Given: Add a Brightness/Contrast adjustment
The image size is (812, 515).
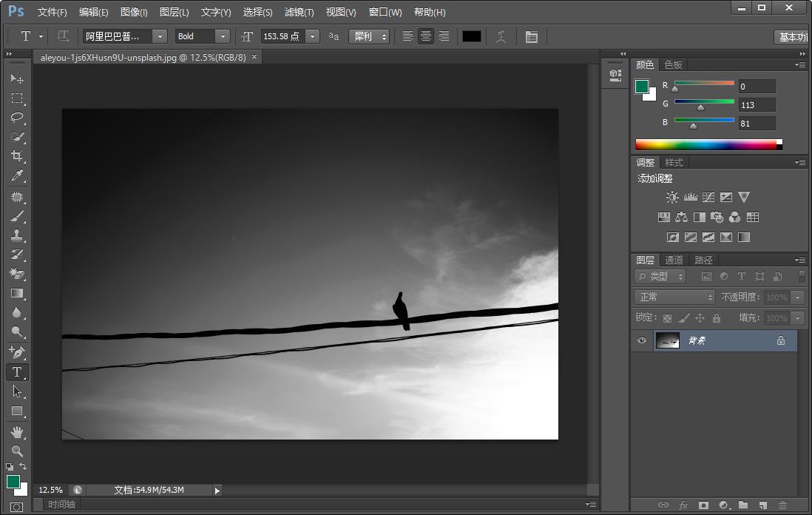Looking at the screenshot, I should pyautogui.click(x=671, y=198).
